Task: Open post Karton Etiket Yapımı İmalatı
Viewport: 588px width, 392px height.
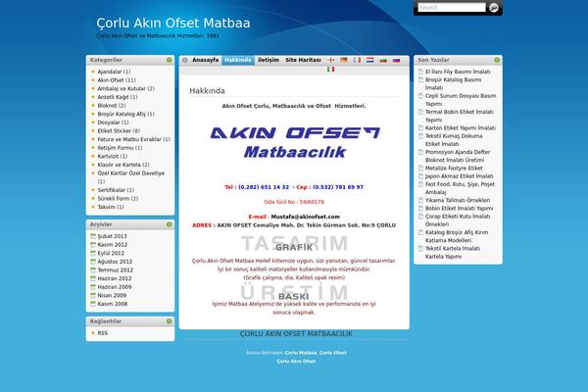Action: 461,127
